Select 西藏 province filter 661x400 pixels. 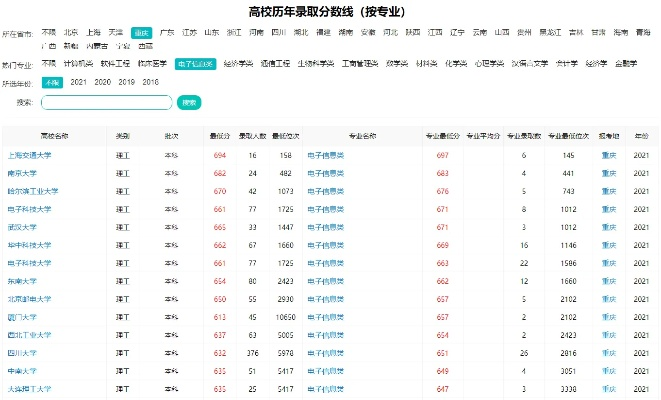pyautogui.click(x=145, y=46)
